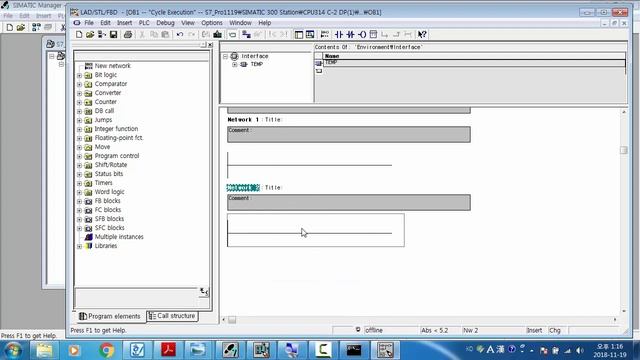Viewport: 640px width, 360px height.
Task: Insert an empty box element
Action: tap(373, 35)
